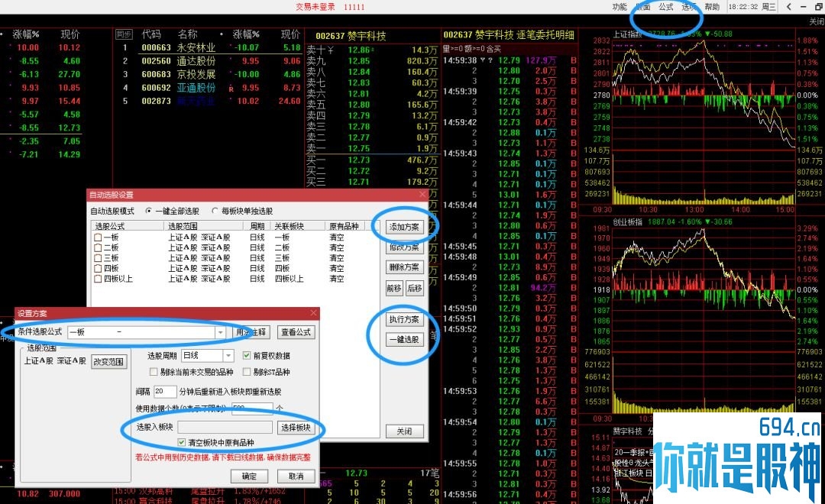825x504 pixels.
Task: Click the 选股入板块 text field
Action: pyautogui.click(x=225, y=427)
